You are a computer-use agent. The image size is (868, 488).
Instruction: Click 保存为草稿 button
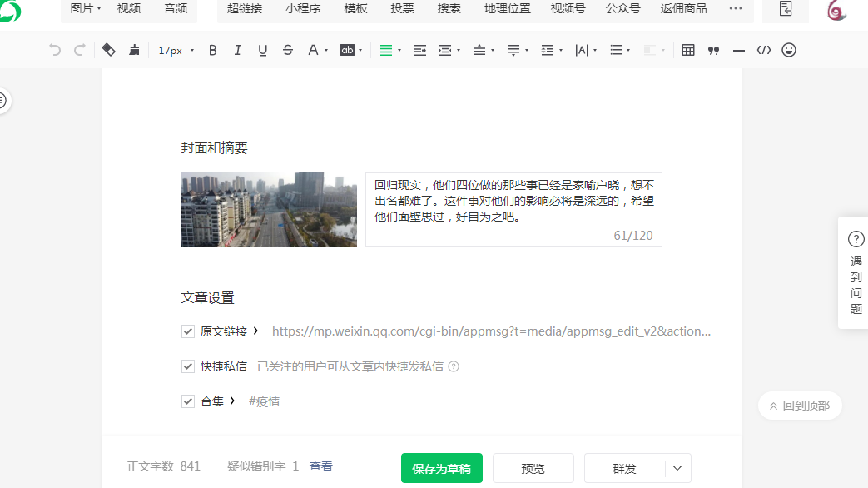pyautogui.click(x=442, y=468)
